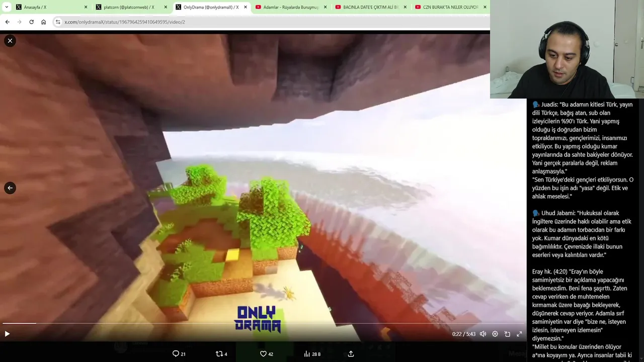Click the streamer webcam overlay
The width and height of the screenshot is (644, 362).
(567, 49)
